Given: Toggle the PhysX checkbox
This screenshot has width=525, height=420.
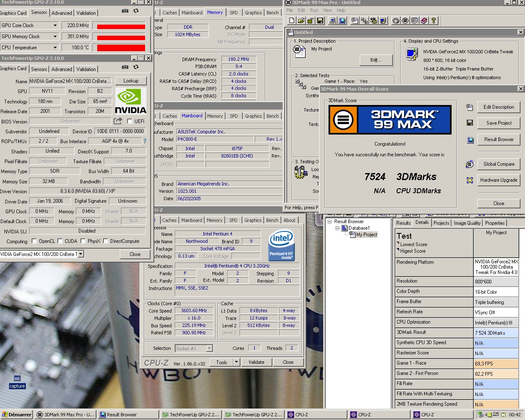Looking at the screenshot, I should click(83, 241).
